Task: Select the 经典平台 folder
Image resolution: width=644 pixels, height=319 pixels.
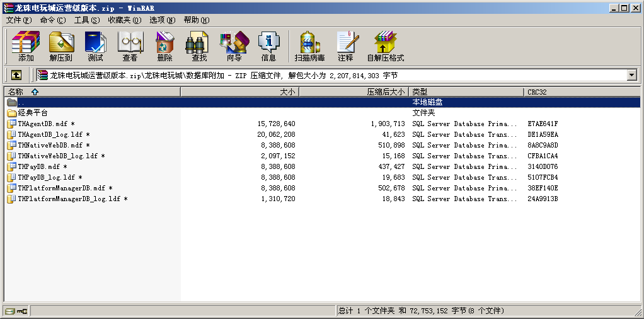Action: pos(32,113)
